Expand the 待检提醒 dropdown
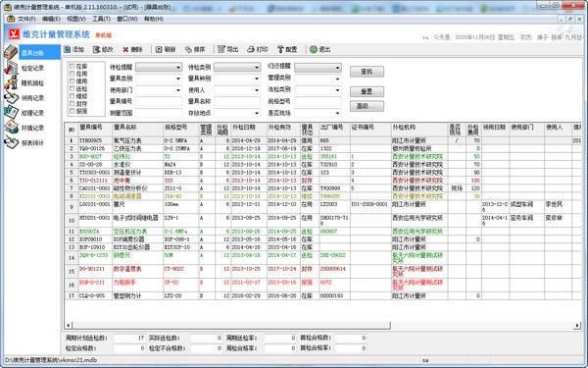The height and width of the screenshot is (368, 588). click(178, 67)
